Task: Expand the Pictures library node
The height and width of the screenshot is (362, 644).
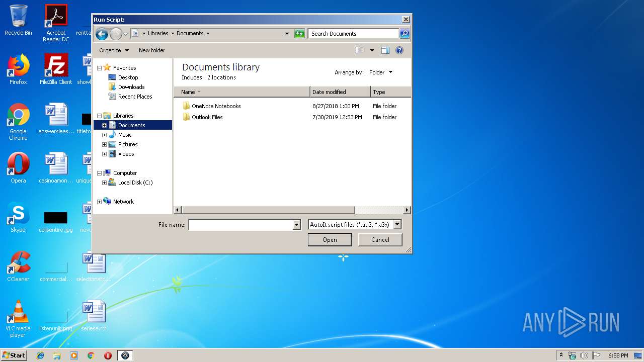Action: tap(104, 144)
